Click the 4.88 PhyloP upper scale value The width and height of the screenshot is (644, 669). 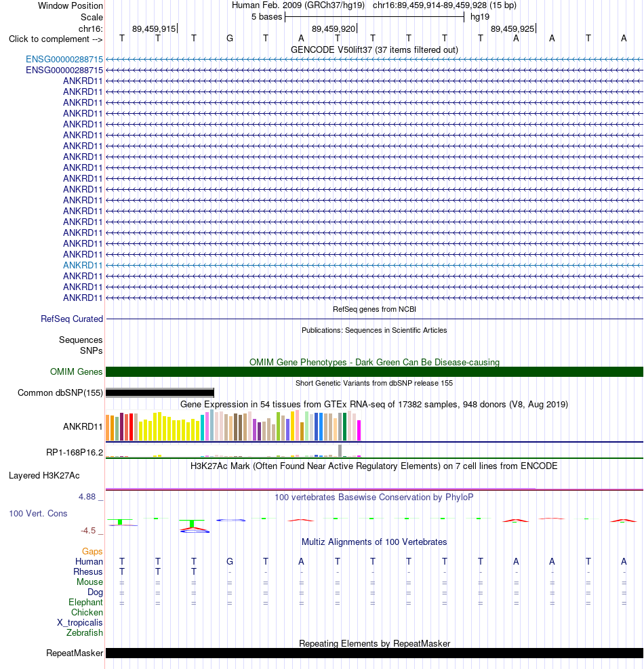click(87, 497)
